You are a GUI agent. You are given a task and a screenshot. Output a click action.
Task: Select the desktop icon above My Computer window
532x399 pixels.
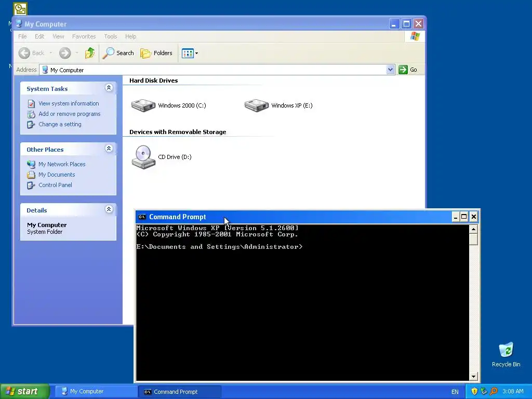pos(20,9)
